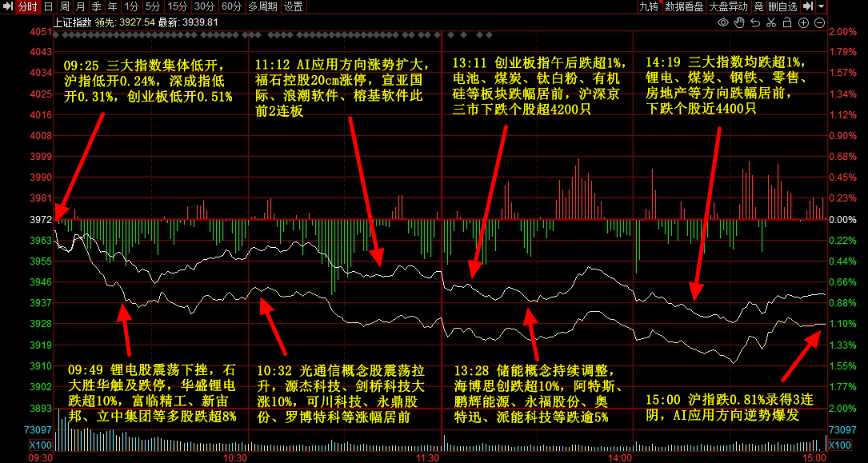Image resolution: width=868 pixels, height=463 pixels.
Task: Click the left X100 volume scale label
Action: tap(40, 445)
